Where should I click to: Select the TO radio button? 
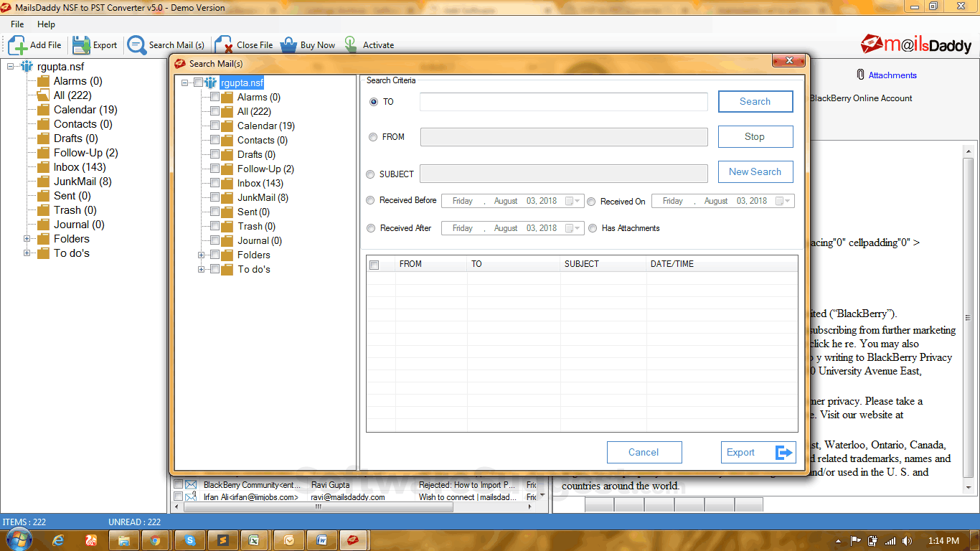373,102
